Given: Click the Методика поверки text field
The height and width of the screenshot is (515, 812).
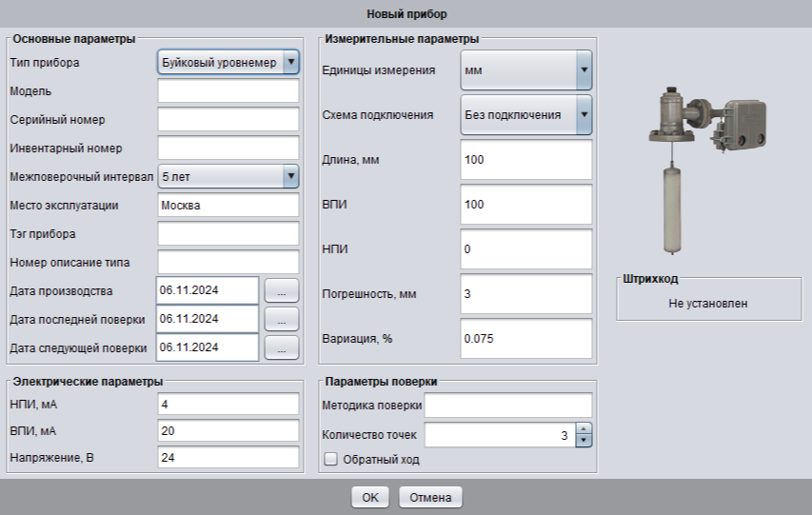Looking at the screenshot, I should pos(508,406).
